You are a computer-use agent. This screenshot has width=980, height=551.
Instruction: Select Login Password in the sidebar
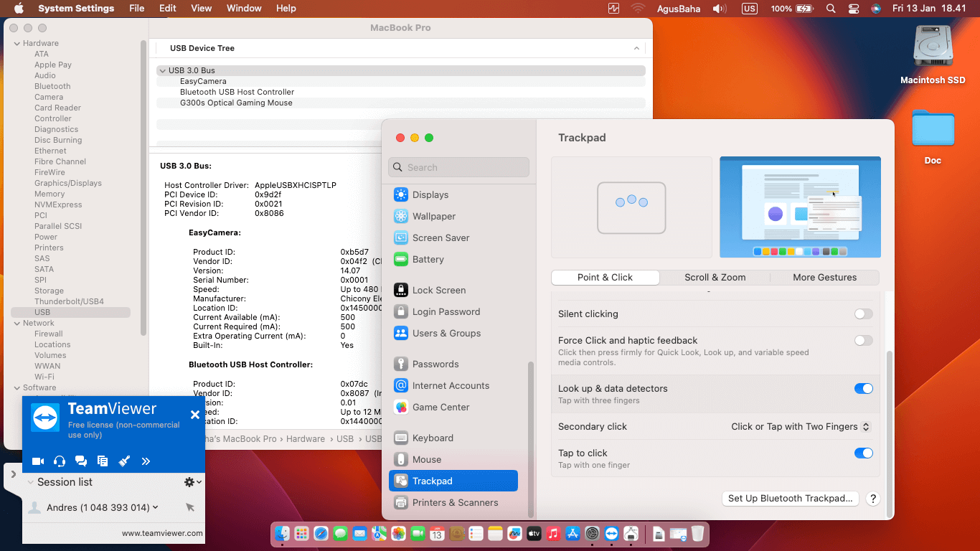[453, 311]
